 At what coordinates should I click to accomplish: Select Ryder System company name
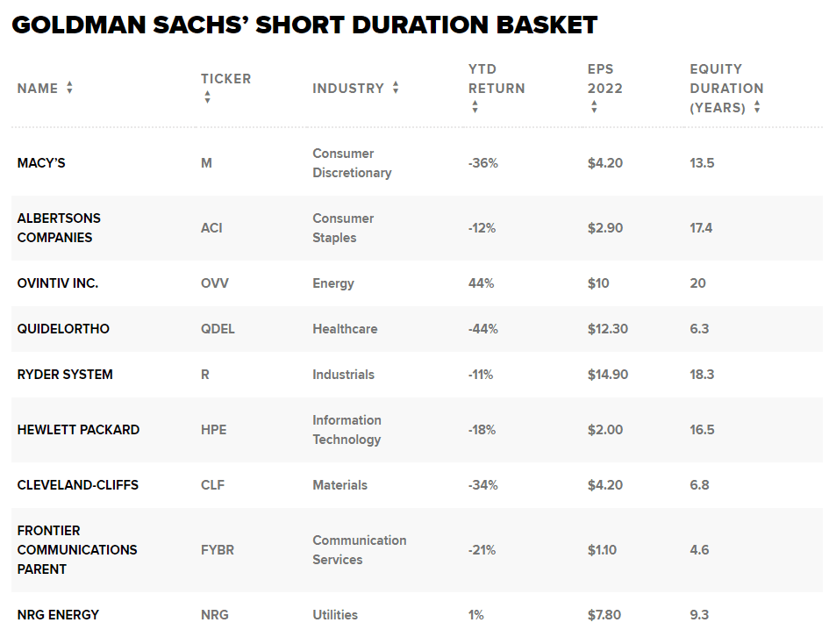coord(65,375)
